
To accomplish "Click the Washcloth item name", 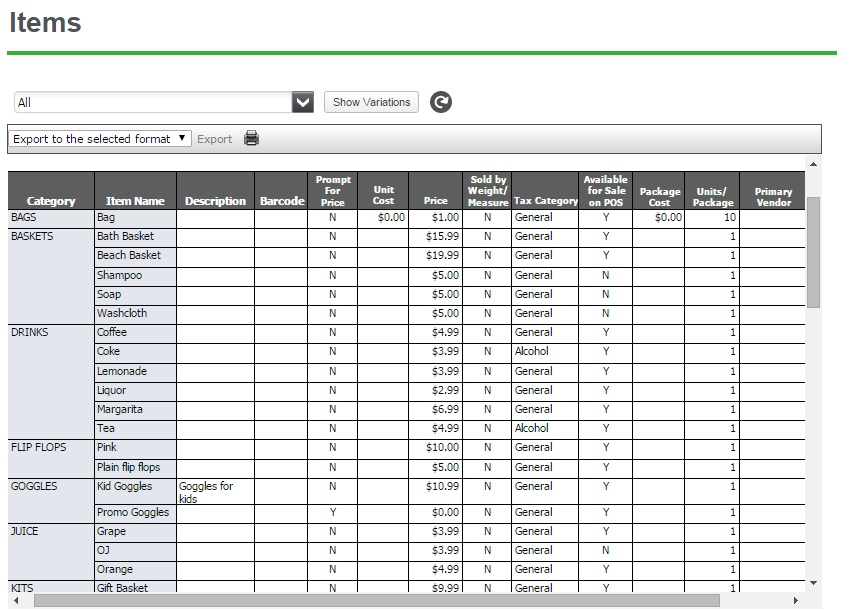I will pyautogui.click(x=122, y=313).
